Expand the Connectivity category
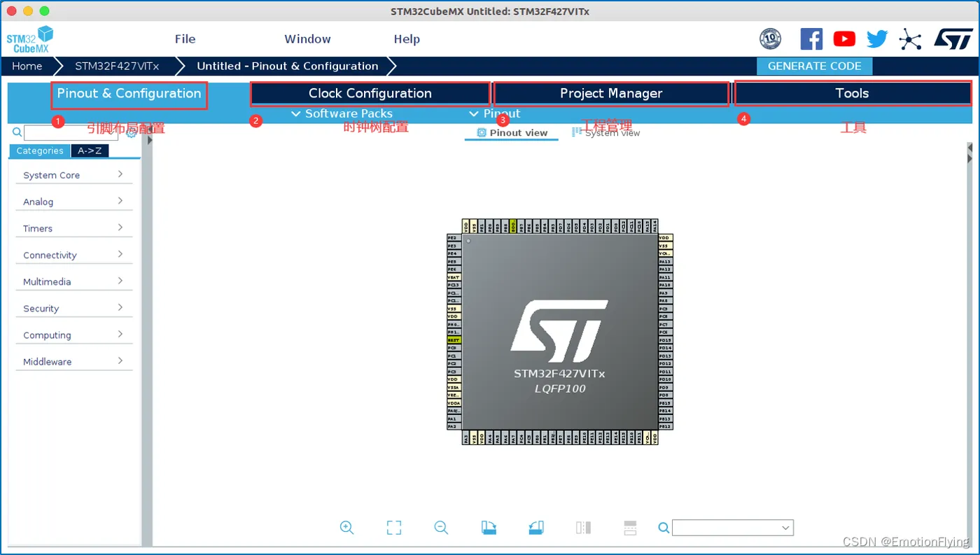Image resolution: width=980 pixels, height=555 pixels. [74, 255]
